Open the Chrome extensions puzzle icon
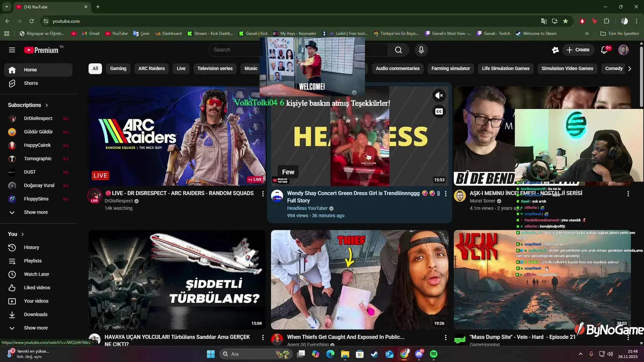The width and height of the screenshot is (644, 362). point(606,21)
